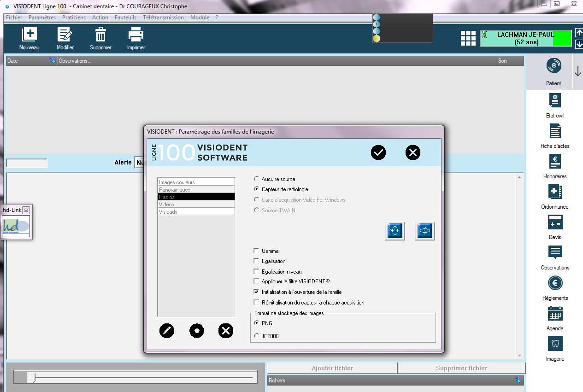This screenshot has width=583, height=392.
Task: Enable the Gamma checkbox
Action: [x=257, y=251]
